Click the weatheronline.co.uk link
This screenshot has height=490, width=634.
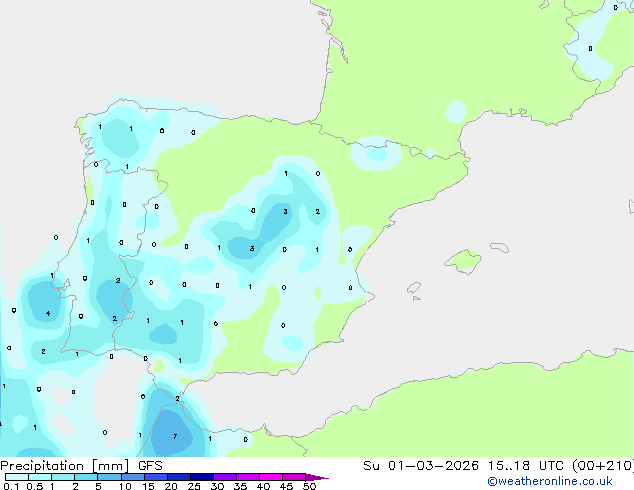click(550, 481)
